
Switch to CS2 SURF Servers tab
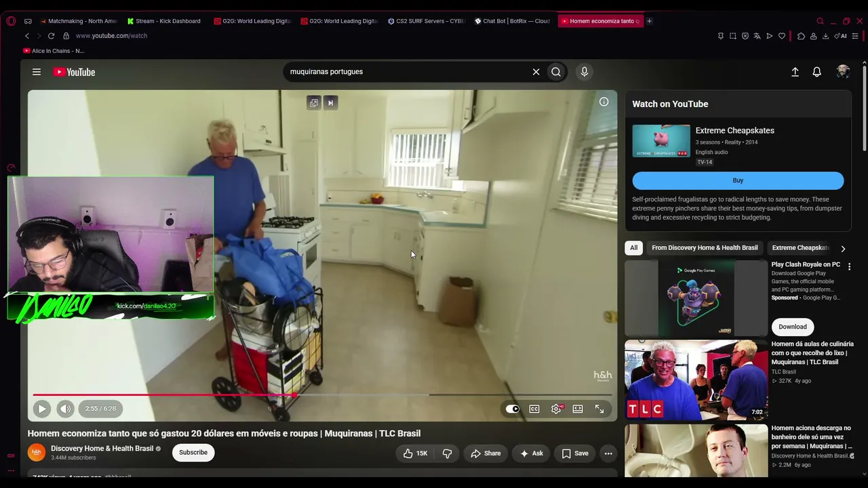[426, 21]
